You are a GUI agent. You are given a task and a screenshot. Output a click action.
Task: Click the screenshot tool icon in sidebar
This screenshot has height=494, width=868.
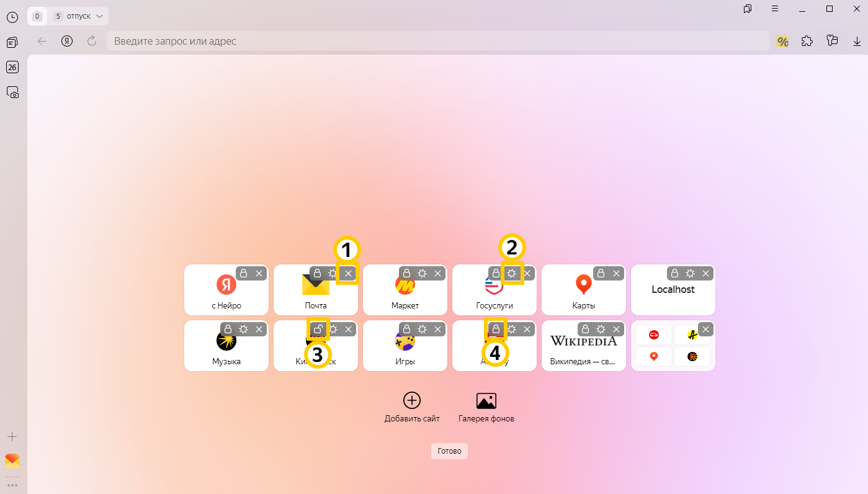click(12, 92)
